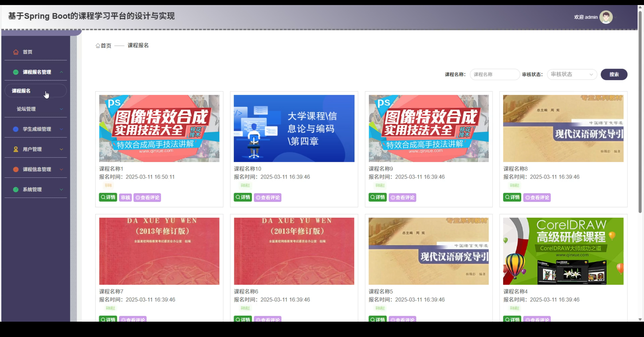Click the red home icon in sidebar

pyautogui.click(x=16, y=52)
